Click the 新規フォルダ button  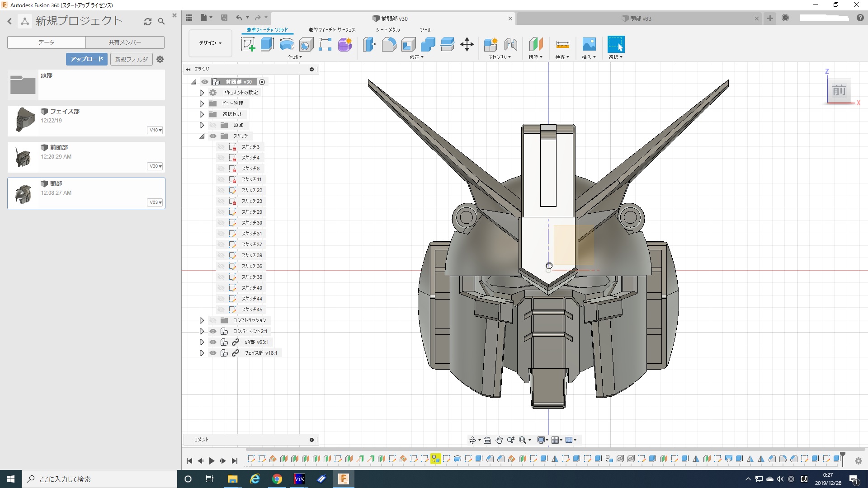coord(131,59)
